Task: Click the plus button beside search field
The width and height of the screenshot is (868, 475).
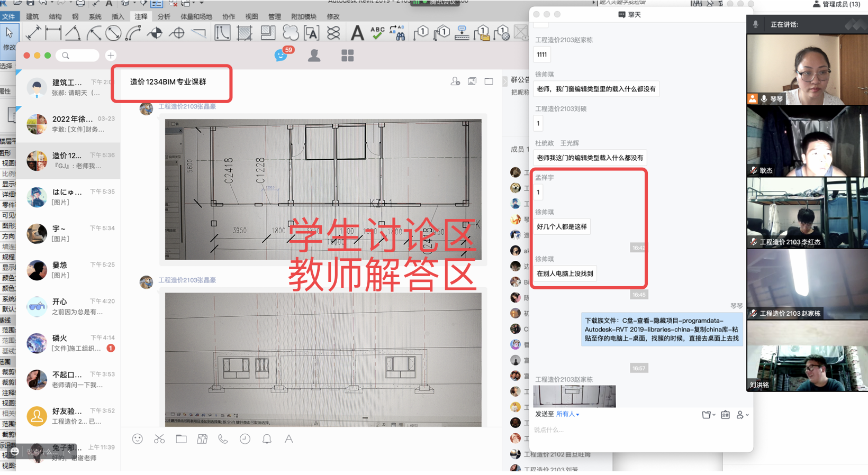Action: coord(111,56)
